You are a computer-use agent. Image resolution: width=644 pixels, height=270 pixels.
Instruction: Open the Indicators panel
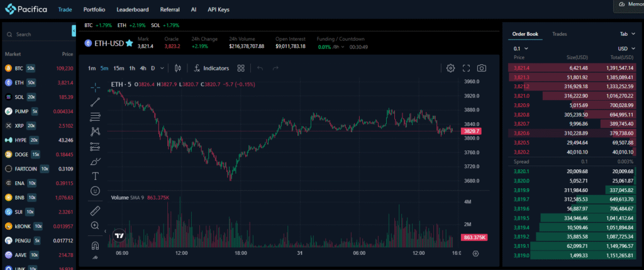[x=211, y=68]
